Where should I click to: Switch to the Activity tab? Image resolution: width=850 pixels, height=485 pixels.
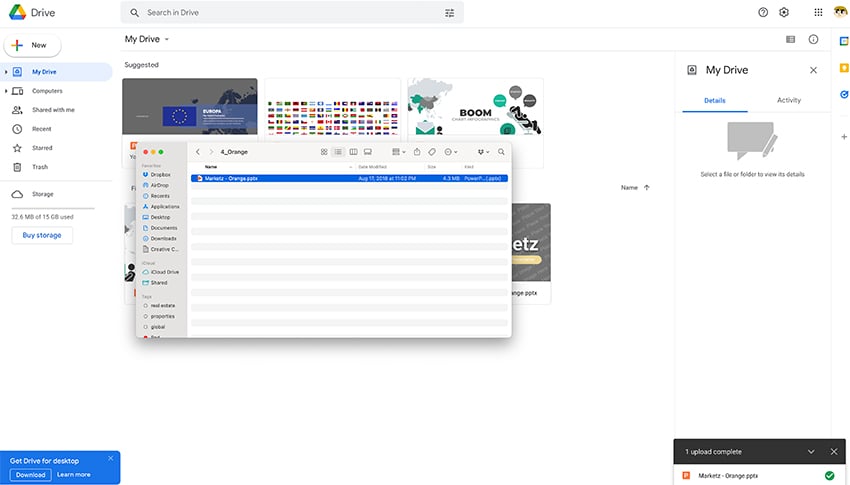[789, 100]
